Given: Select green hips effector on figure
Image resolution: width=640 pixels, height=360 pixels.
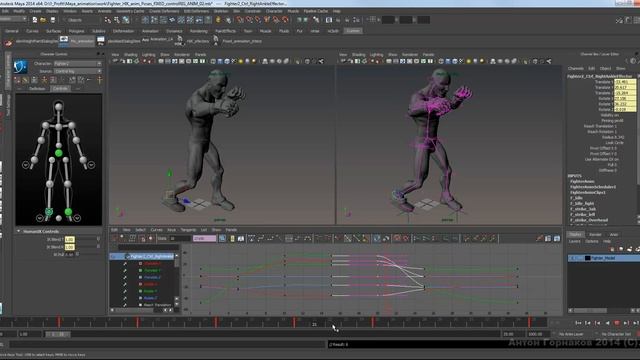Looking at the screenshot, I should 59,153.
